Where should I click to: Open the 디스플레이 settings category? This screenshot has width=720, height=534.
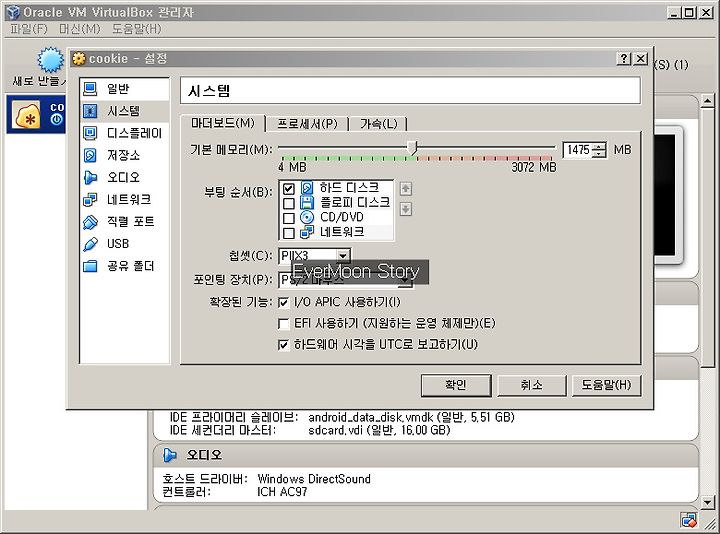[124, 133]
